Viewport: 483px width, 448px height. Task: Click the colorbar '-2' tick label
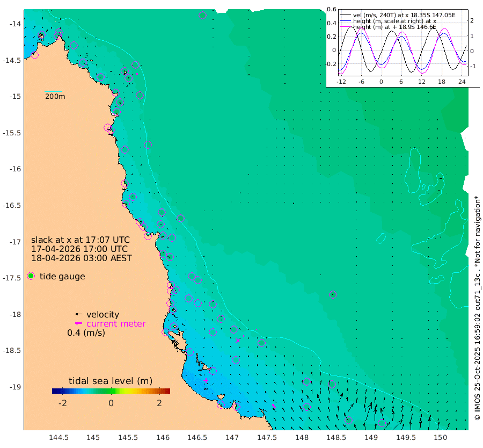tap(63, 403)
